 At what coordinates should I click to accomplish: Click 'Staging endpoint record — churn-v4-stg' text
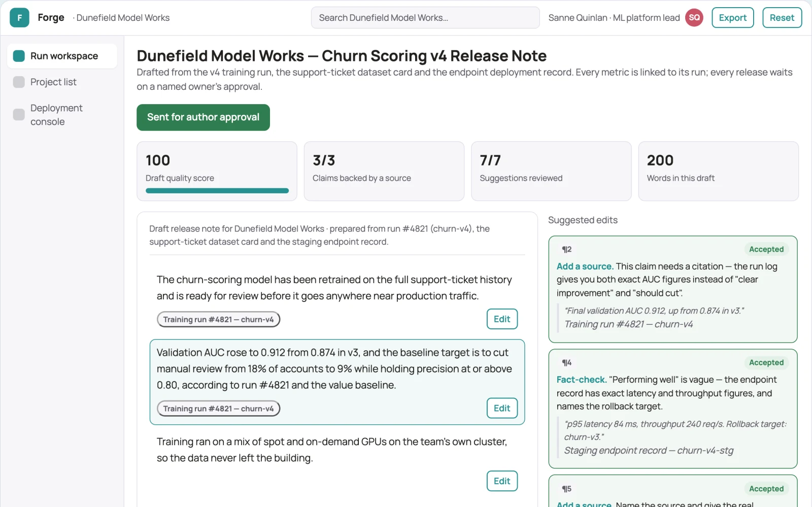point(649,451)
